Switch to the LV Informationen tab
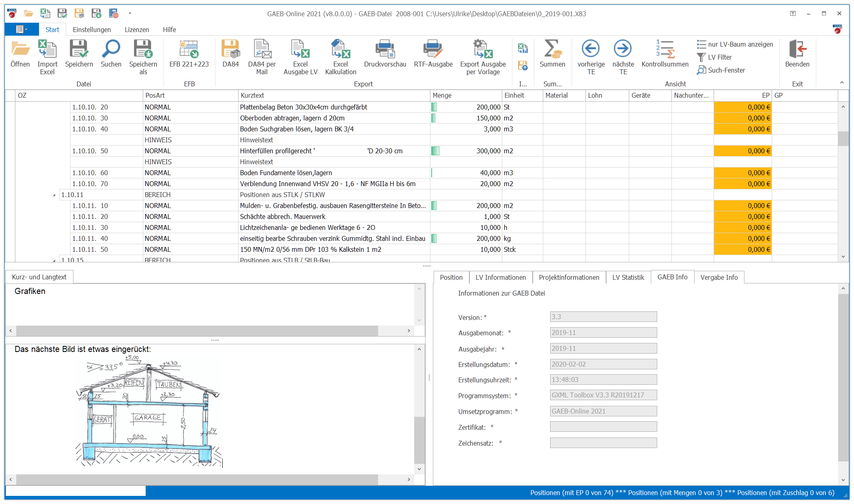 coord(501,277)
